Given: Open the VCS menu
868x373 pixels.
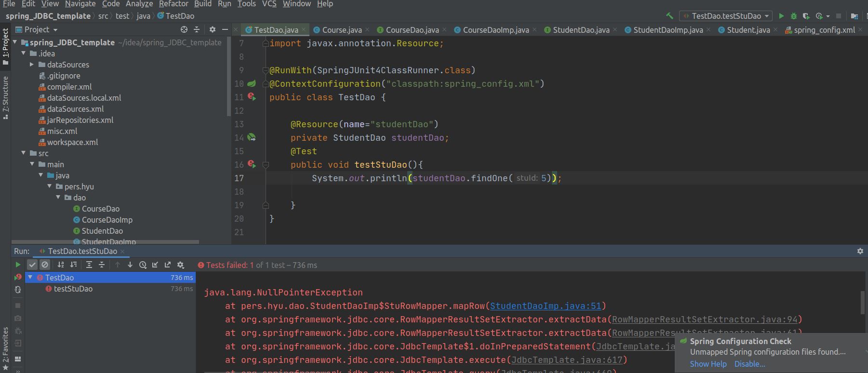Looking at the screenshot, I should (x=269, y=4).
